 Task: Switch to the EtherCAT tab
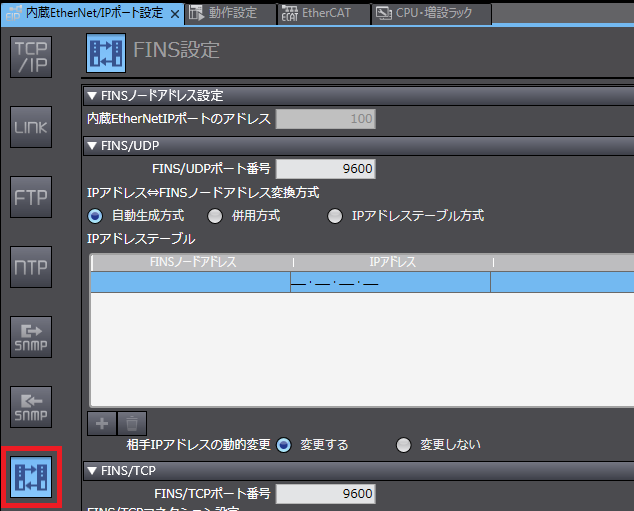tap(322, 13)
